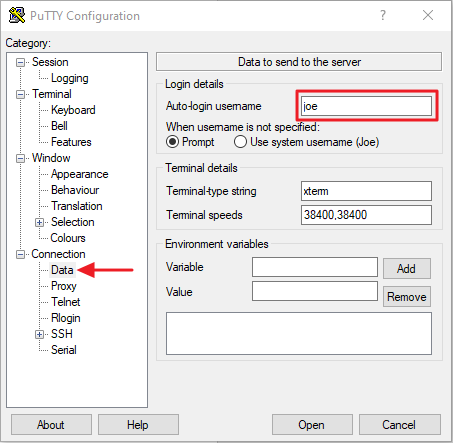Go to the Logging category
This screenshot has width=453, height=443.
pyautogui.click(x=70, y=78)
